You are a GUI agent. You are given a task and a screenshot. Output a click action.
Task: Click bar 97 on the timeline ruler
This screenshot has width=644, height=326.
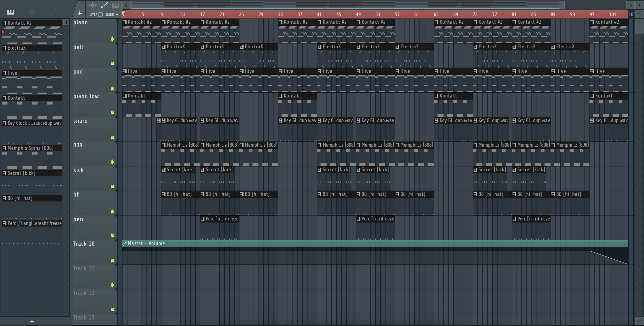point(592,15)
